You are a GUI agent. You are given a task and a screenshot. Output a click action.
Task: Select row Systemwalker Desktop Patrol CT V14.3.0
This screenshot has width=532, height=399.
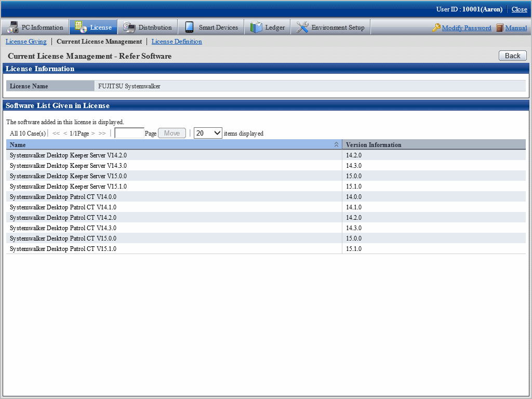pos(266,228)
